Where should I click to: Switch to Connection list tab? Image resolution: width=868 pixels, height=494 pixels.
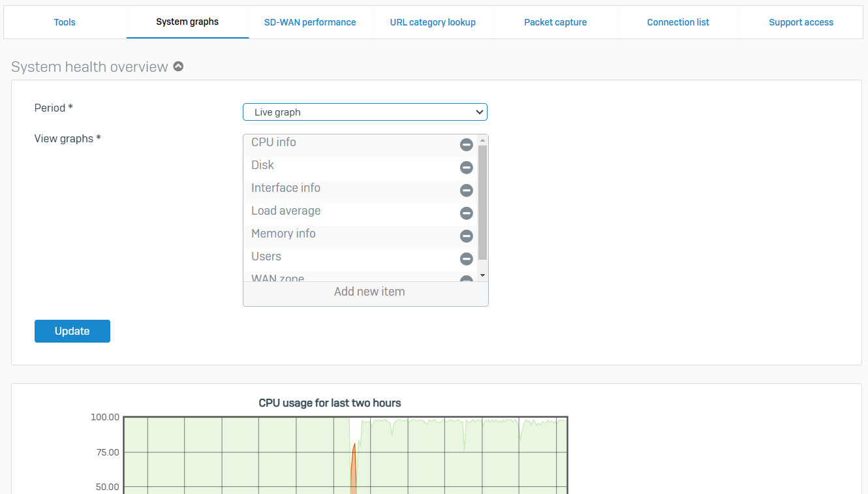(x=678, y=22)
